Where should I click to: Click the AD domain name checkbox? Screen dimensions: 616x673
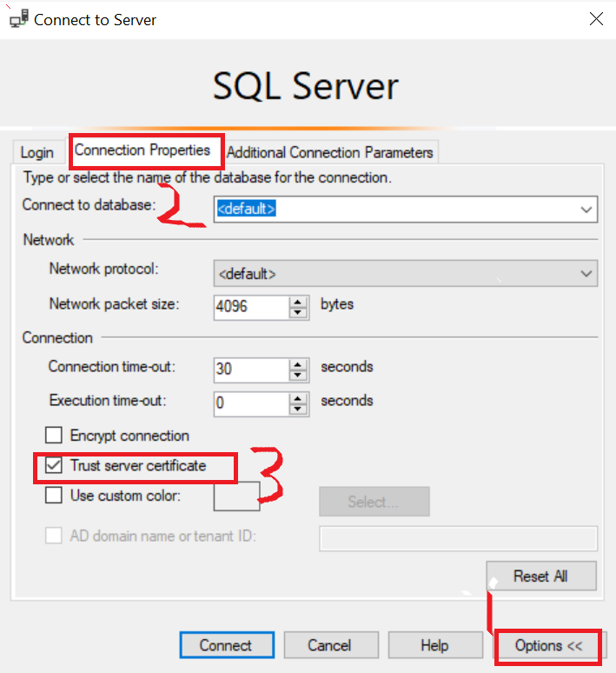(54, 536)
